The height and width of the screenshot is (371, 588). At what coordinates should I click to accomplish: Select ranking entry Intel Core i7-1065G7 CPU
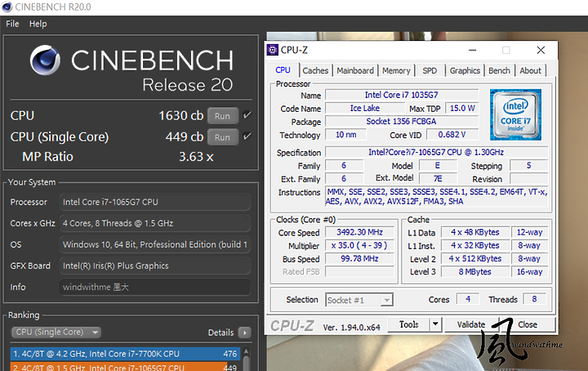[125, 366]
